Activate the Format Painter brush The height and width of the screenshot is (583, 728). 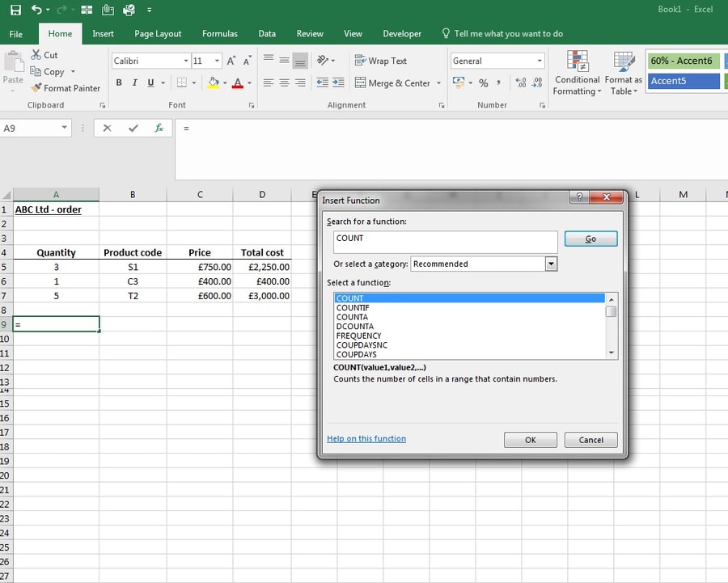click(36, 87)
